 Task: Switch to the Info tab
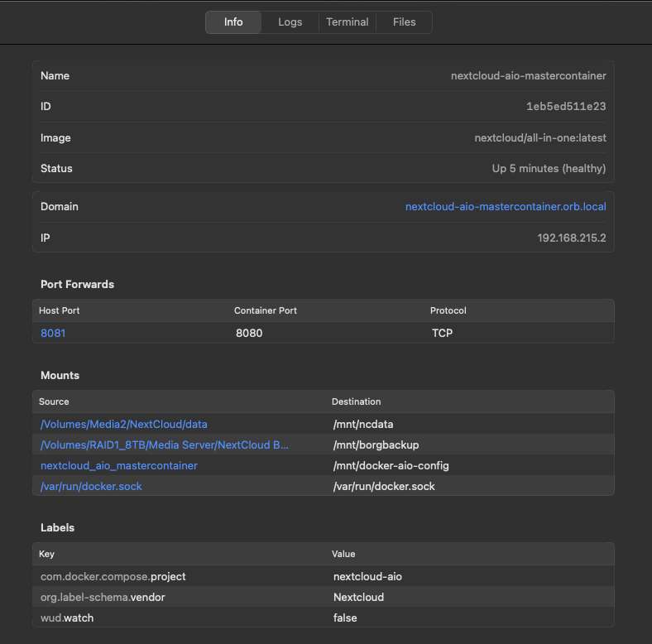pyautogui.click(x=233, y=22)
